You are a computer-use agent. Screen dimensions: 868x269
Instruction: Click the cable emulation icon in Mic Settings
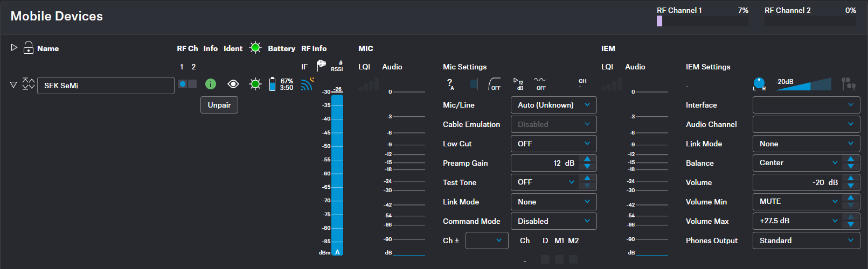(474, 84)
